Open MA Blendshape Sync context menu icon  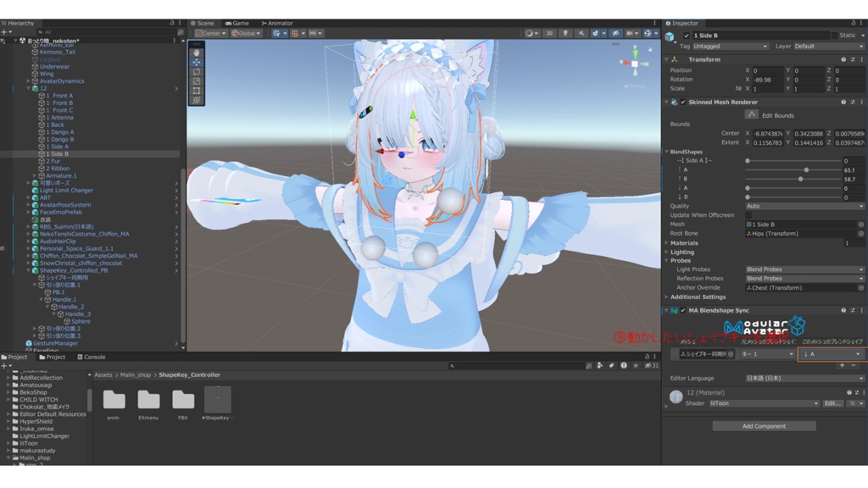point(862,310)
